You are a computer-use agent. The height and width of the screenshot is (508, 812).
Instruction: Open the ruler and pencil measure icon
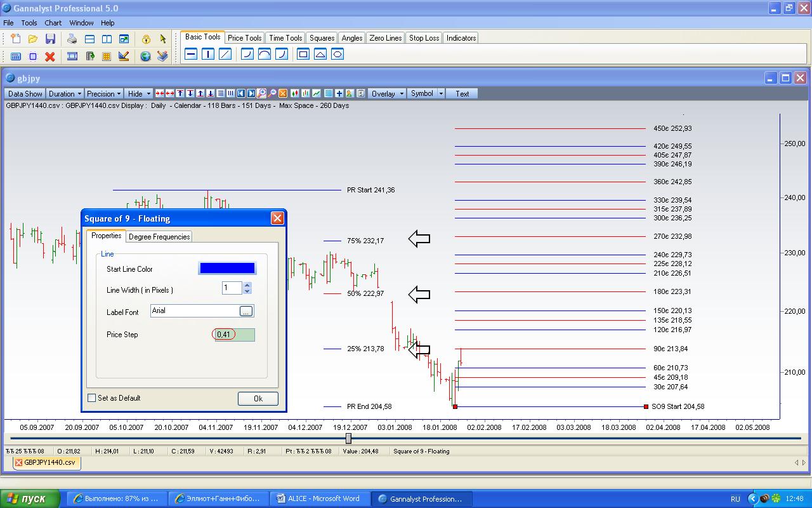coord(124,56)
